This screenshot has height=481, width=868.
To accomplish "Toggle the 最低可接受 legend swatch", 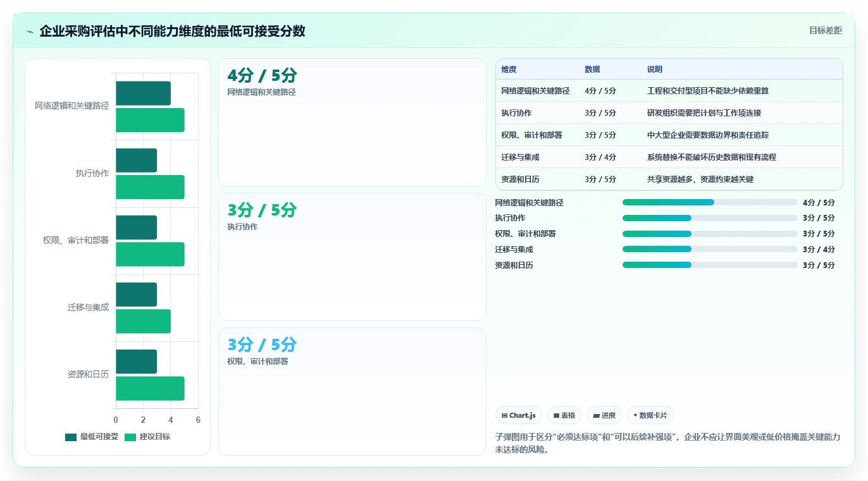I will (x=71, y=437).
